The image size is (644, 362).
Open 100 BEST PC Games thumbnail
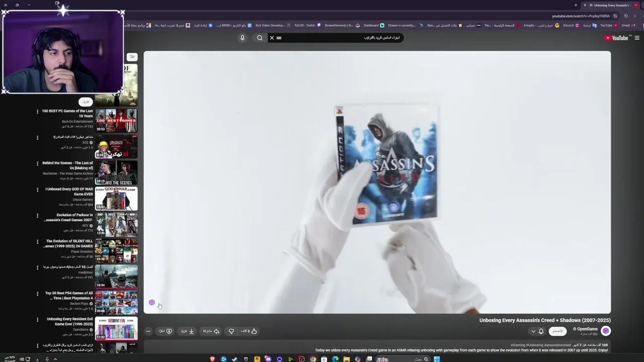116,120
